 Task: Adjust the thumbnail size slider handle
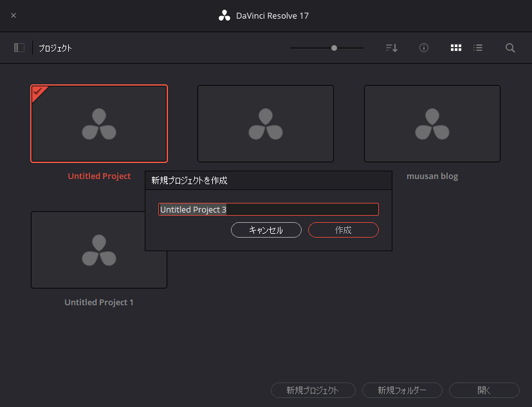[x=335, y=48]
